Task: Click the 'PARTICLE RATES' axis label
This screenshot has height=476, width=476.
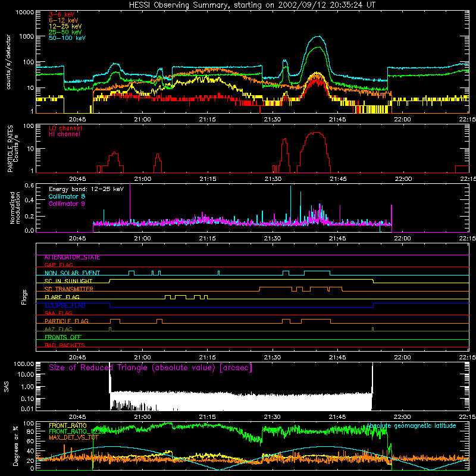Action: point(10,149)
